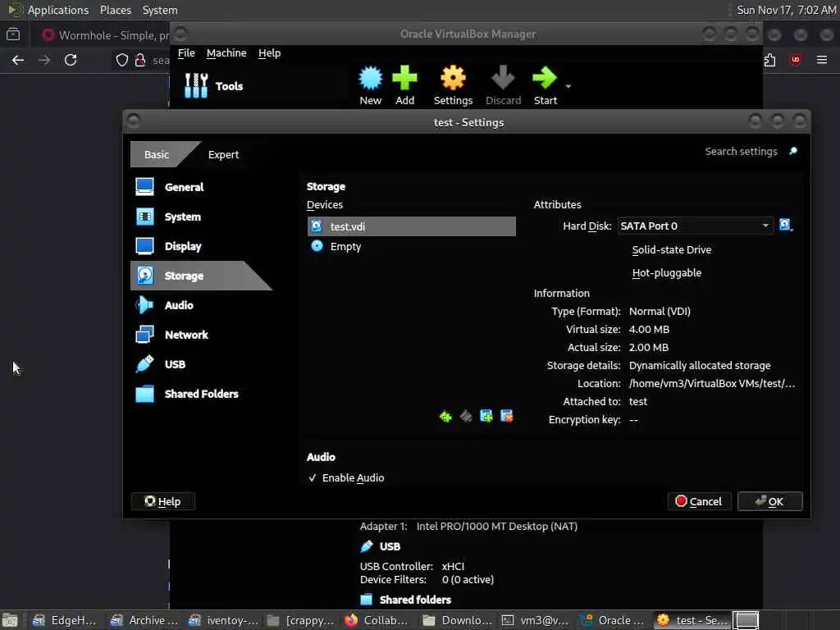Image resolution: width=840 pixels, height=630 pixels.
Task: Click the green Add machine plus icon
Action: pyautogui.click(x=404, y=79)
